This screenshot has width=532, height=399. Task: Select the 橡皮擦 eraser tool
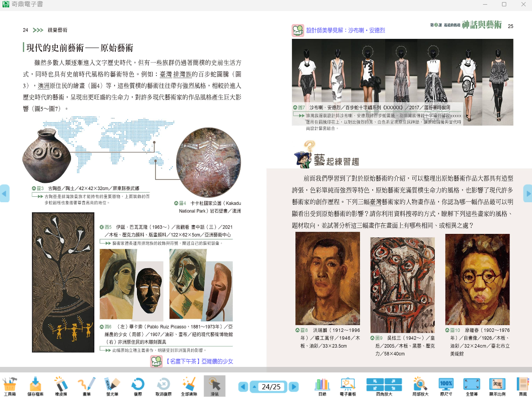(x=61, y=386)
